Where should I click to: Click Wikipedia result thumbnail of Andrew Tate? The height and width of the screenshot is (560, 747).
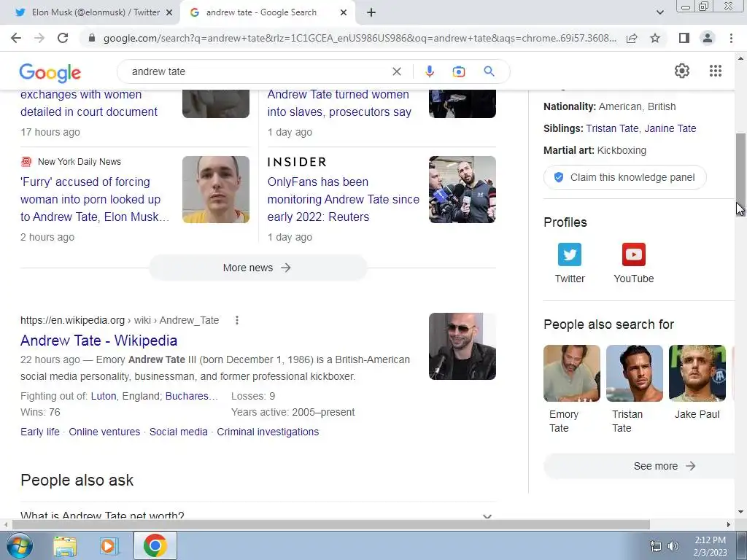coord(462,346)
